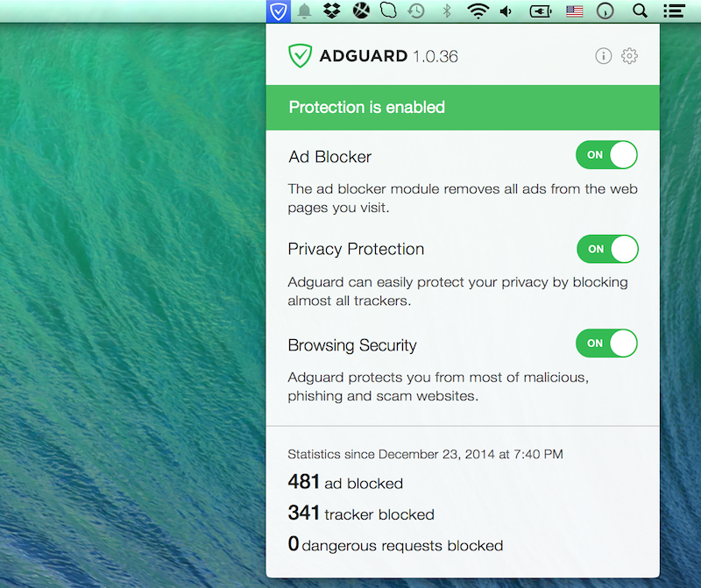The width and height of the screenshot is (701, 588).
Task: Turn off the Ad Blocker switch
Action: point(606,155)
